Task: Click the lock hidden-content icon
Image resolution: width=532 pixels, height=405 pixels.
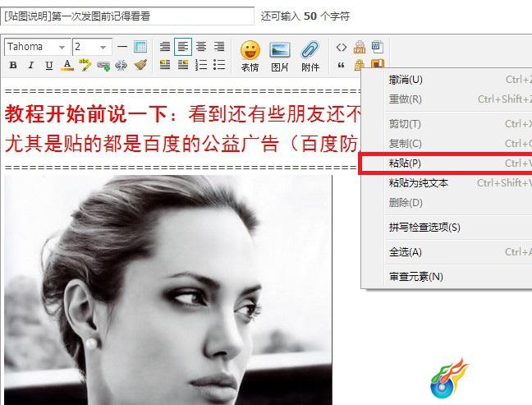Action: click(x=359, y=65)
